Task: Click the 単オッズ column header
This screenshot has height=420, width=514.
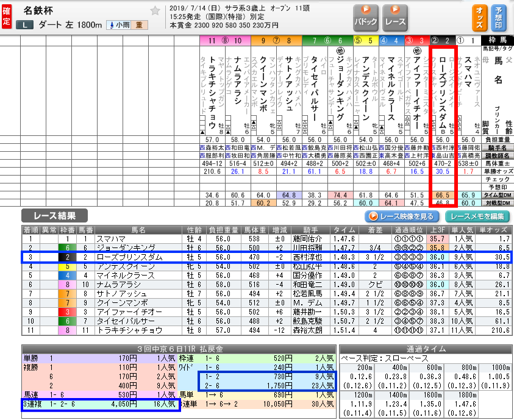Action: (493, 230)
